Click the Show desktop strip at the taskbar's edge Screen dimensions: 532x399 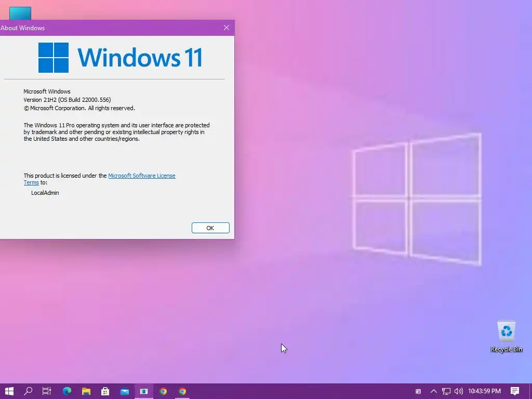click(530, 391)
